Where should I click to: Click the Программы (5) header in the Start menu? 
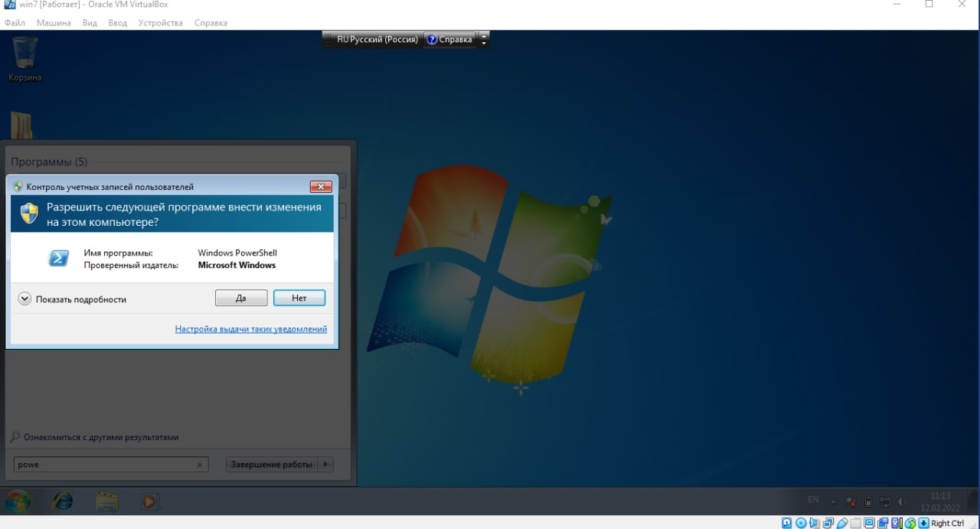coord(49,162)
